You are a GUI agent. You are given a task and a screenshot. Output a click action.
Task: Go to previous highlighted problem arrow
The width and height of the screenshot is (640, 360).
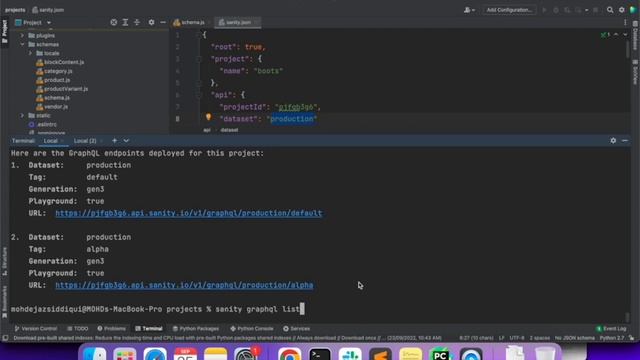click(616, 35)
